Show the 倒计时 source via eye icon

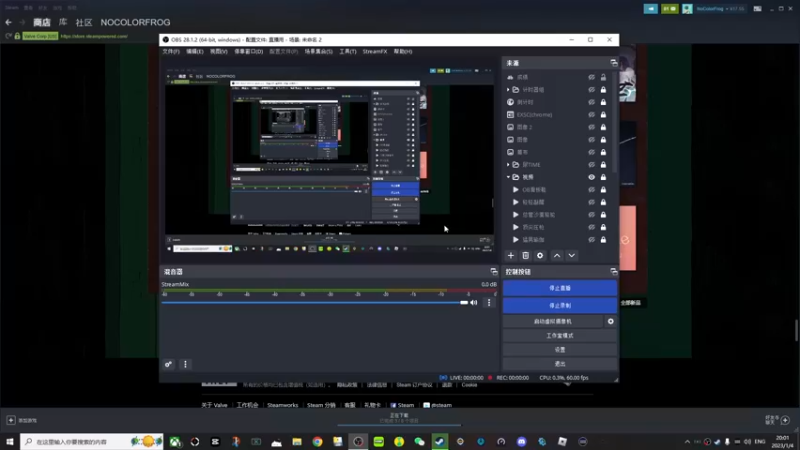[591, 102]
